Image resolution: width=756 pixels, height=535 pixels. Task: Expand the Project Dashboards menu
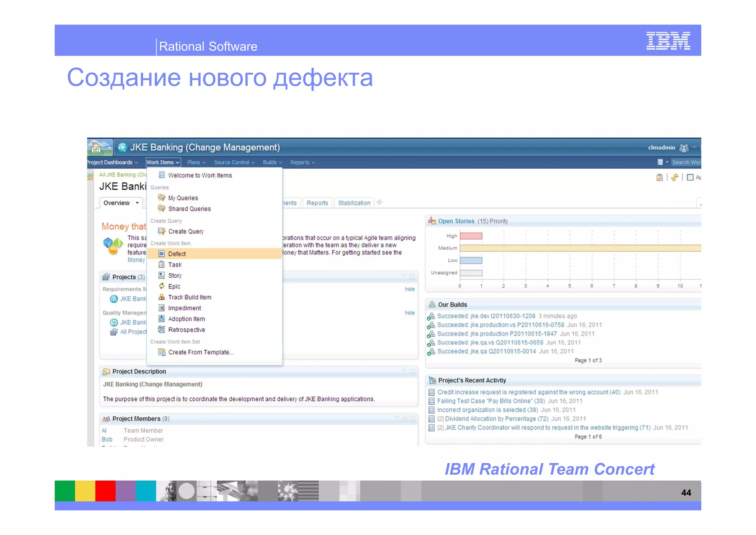pyautogui.click(x=112, y=162)
